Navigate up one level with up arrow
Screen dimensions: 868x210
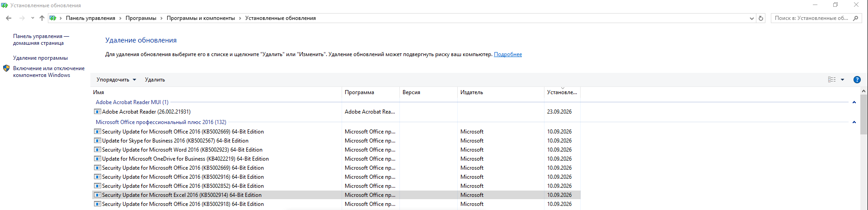tap(42, 18)
